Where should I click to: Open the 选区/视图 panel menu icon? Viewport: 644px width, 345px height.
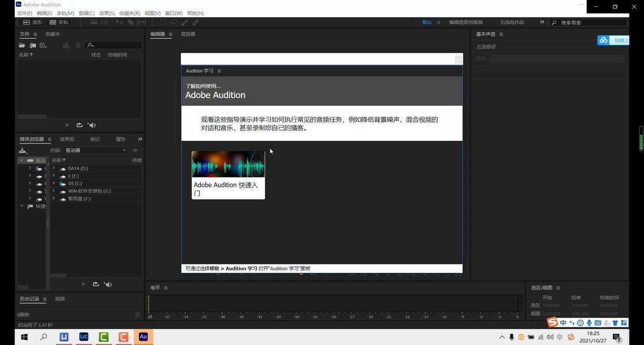click(558, 288)
